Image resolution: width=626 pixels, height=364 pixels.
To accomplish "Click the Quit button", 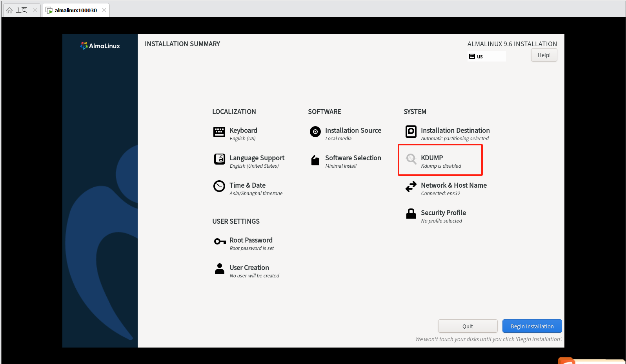I will click(468, 326).
